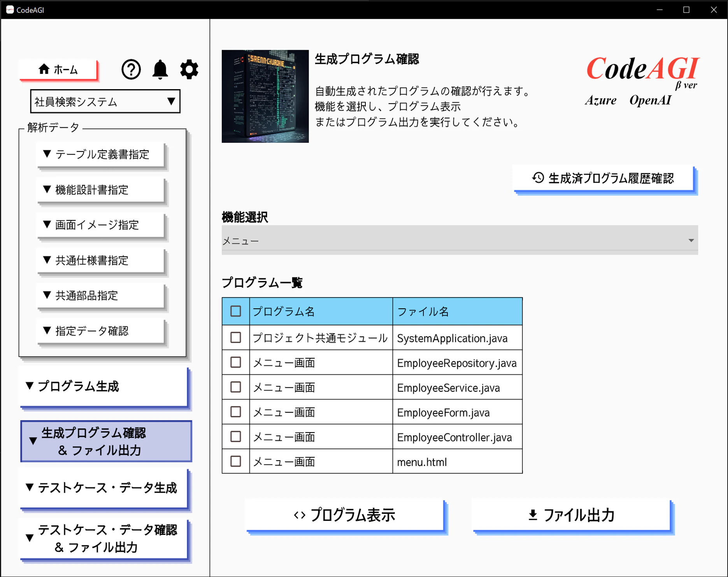The width and height of the screenshot is (728, 577).
Task: Click the CodeAGI title bar app icon
Action: [x=10, y=10]
